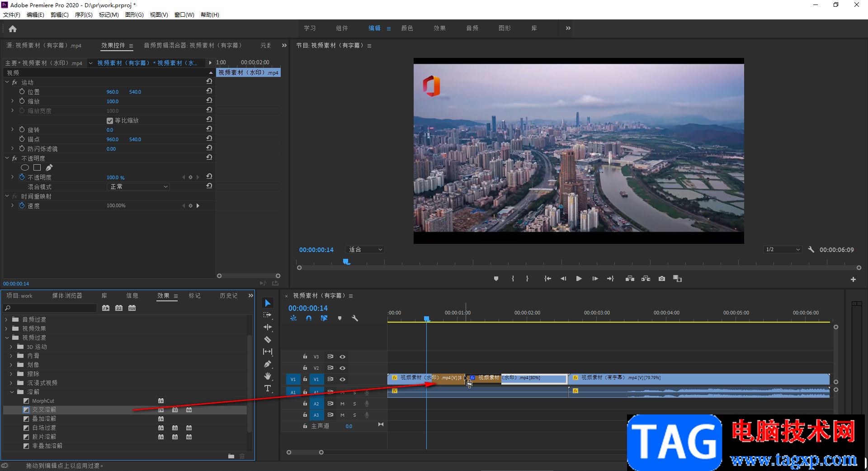Select the Track Select Forward tool
This screenshot has width=868, height=471.
[268, 315]
